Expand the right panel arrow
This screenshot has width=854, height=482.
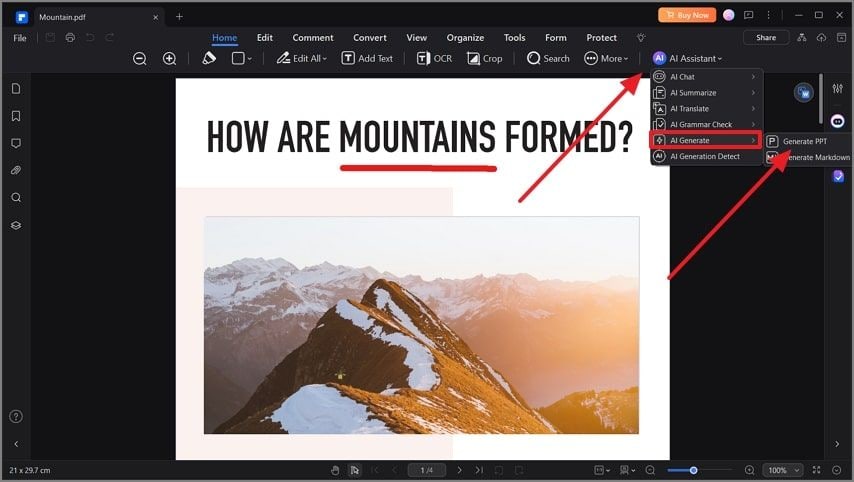point(837,444)
